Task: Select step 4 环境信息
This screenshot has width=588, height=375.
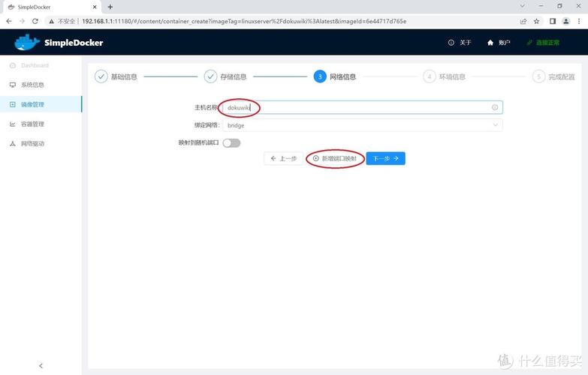Action: (x=445, y=76)
